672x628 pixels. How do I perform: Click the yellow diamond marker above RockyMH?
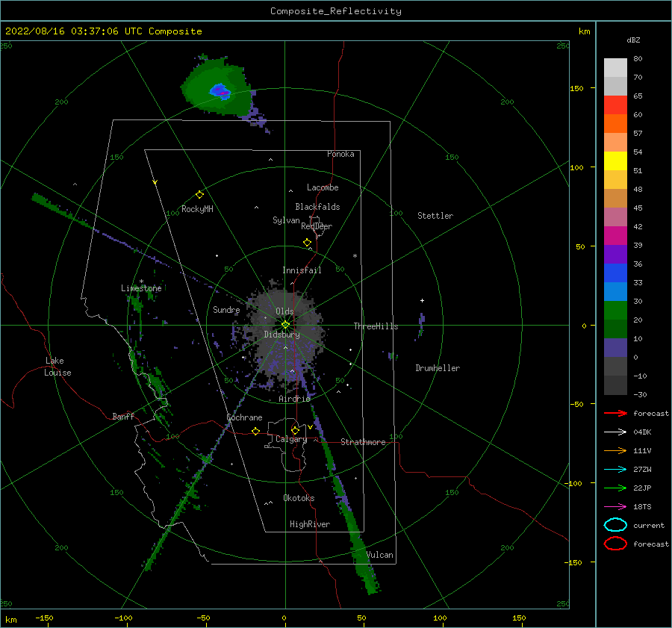point(199,195)
